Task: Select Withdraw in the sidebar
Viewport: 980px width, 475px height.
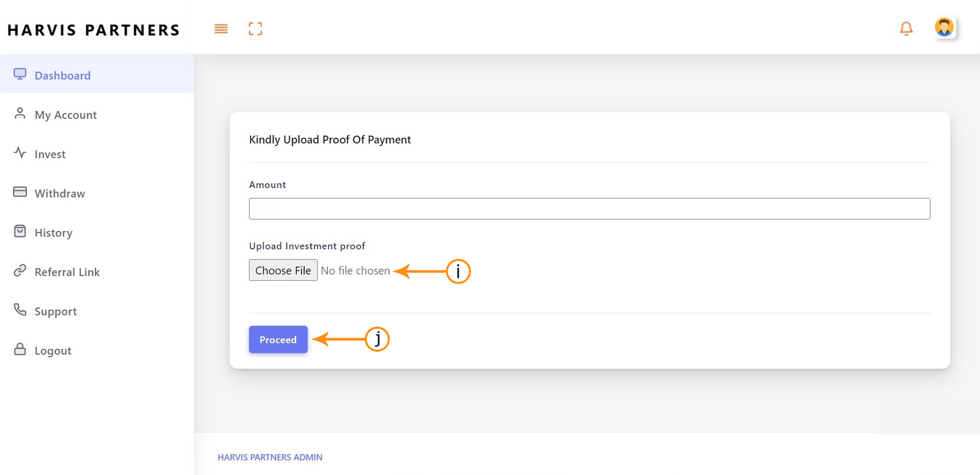Action: (60, 194)
